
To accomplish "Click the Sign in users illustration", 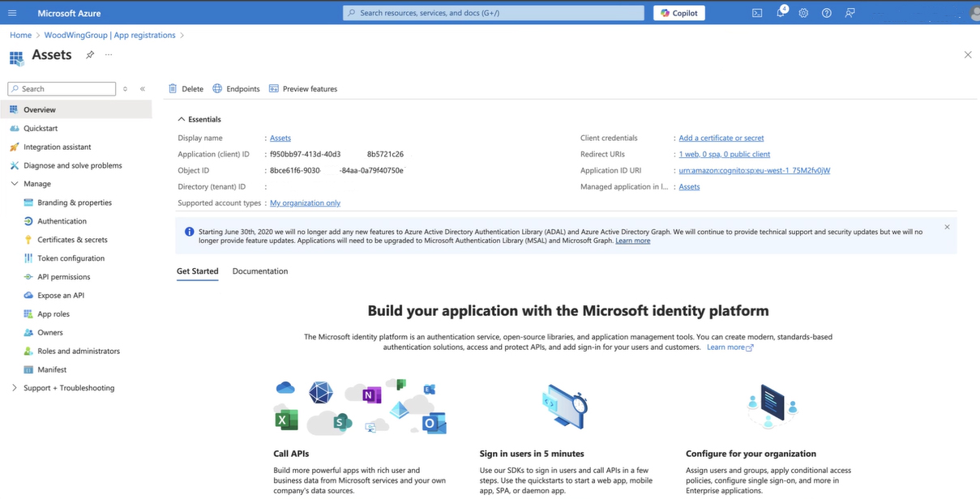I will [x=565, y=407].
